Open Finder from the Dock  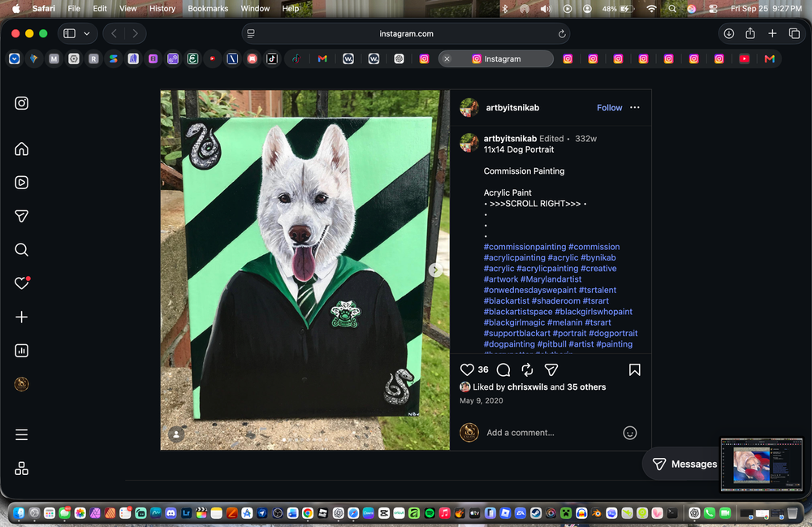coord(19,513)
